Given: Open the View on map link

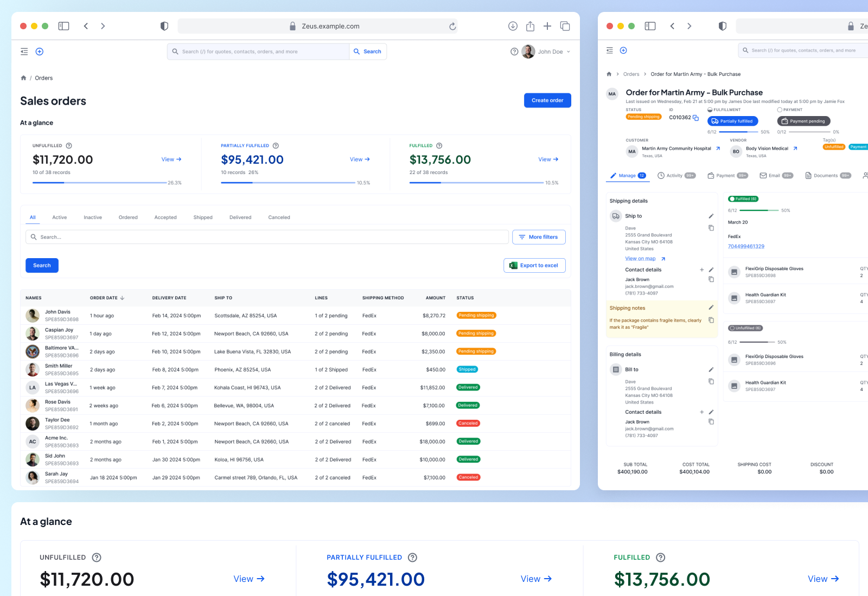Looking at the screenshot, I should pyautogui.click(x=641, y=259).
